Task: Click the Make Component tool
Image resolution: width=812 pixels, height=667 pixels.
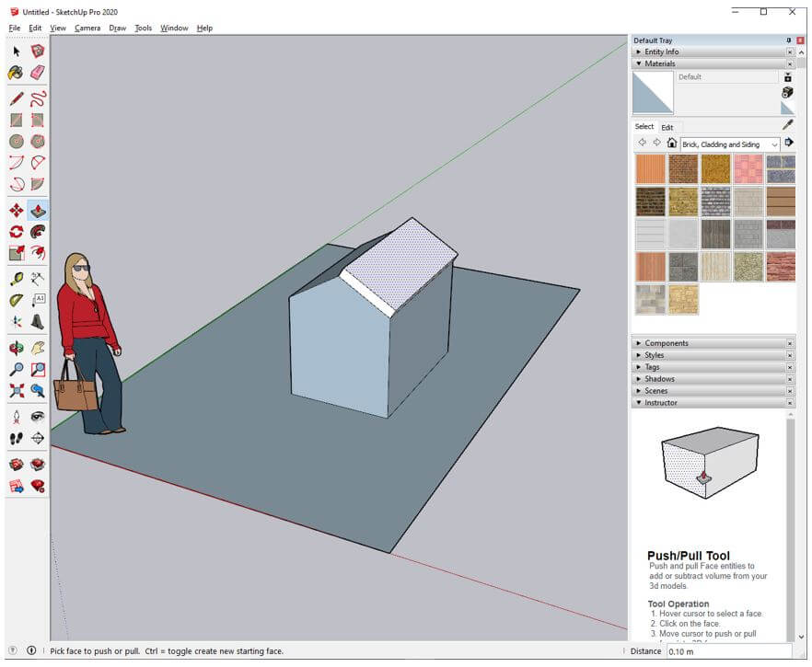Action: point(37,52)
